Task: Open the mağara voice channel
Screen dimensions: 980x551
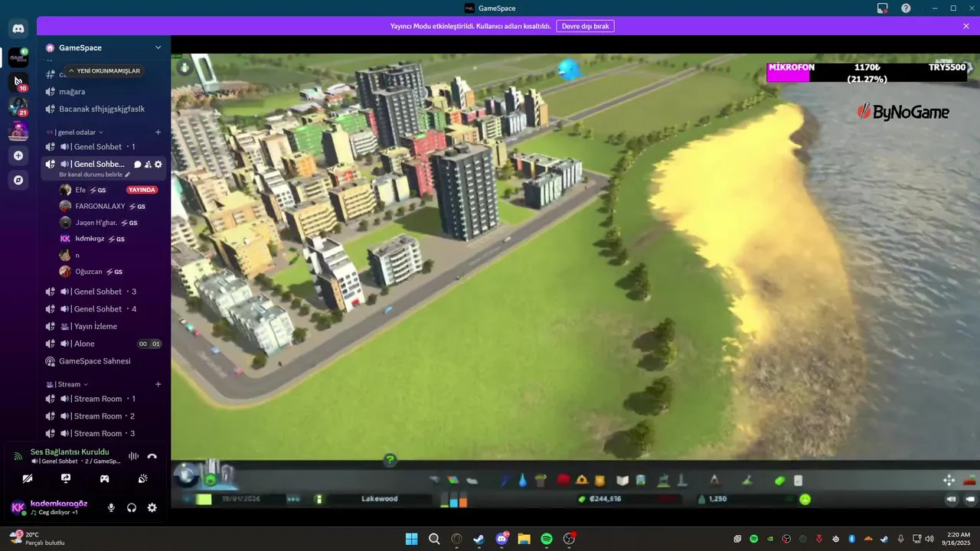Action: coord(103,92)
